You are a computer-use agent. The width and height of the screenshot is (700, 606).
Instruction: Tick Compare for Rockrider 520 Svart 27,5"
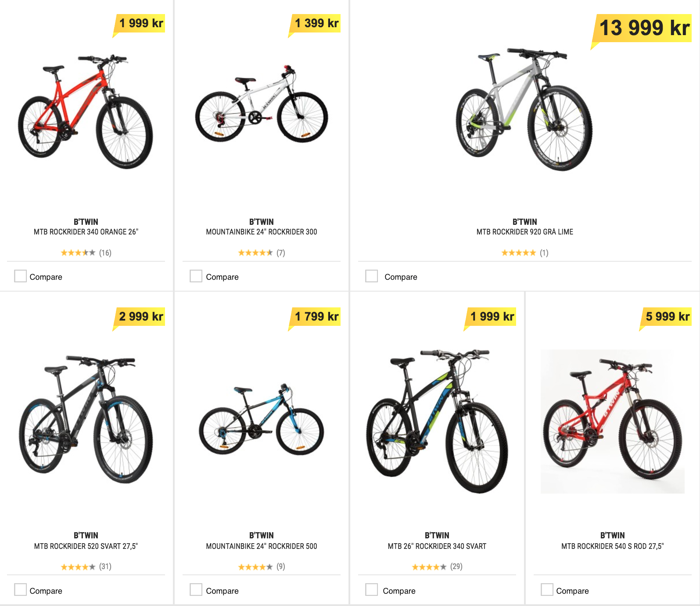(x=20, y=590)
